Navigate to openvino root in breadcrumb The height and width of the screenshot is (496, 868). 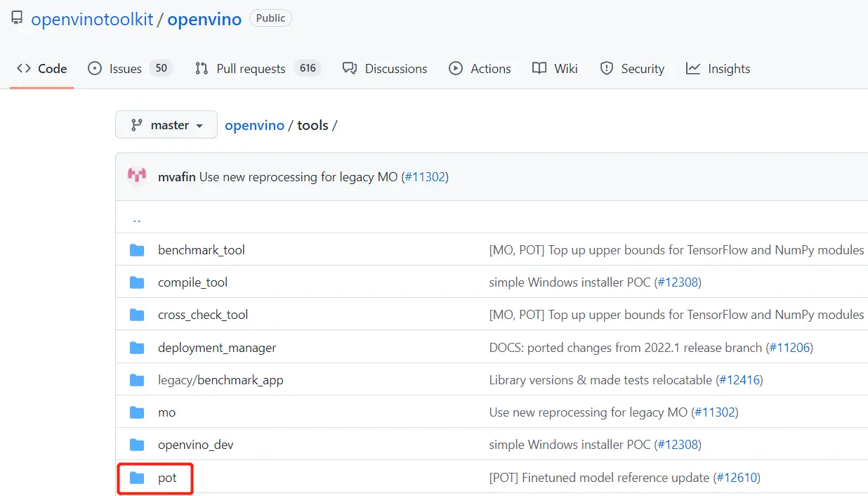click(x=254, y=125)
